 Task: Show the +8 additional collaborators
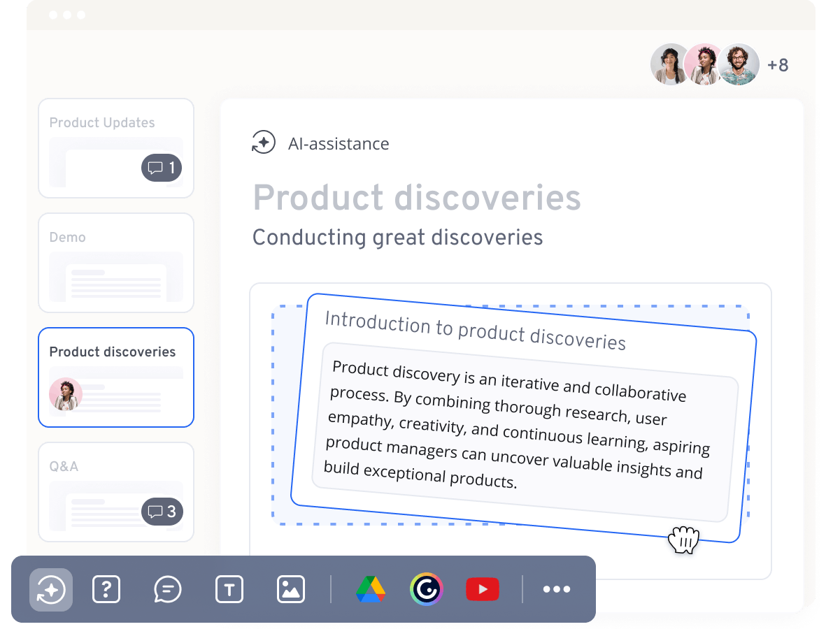(x=778, y=65)
